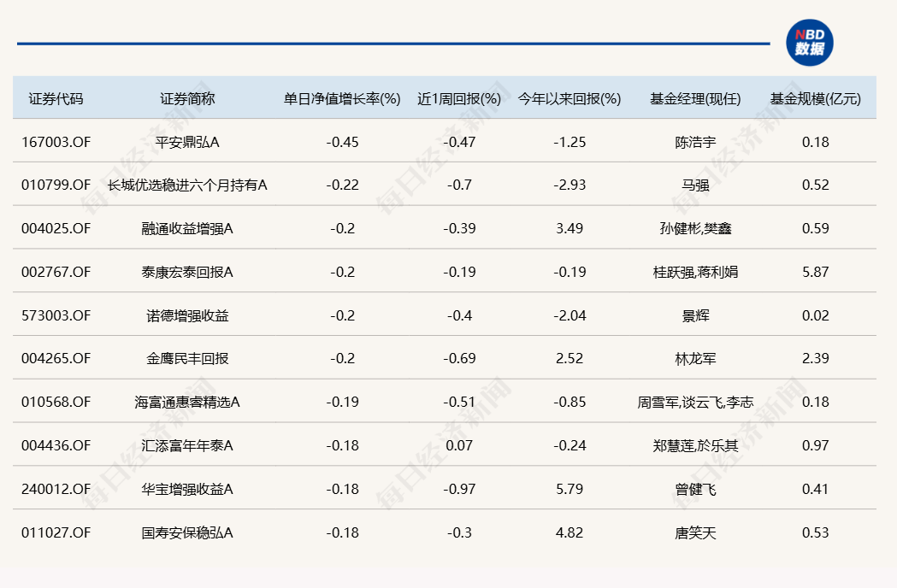This screenshot has height=588, width=897.
Task: Click managers 周雪军,谈云飞,李志
Action: click(x=696, y=402)
